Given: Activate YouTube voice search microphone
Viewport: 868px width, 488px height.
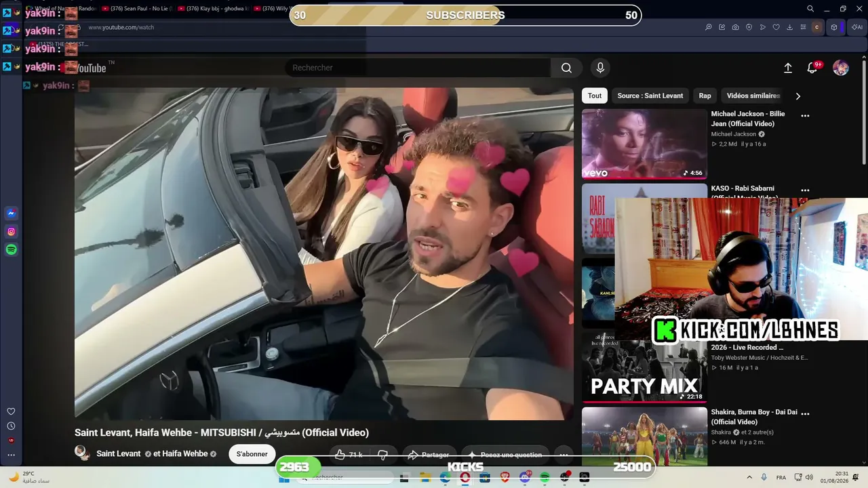Looking at the screenshot, I should [599, 68].
